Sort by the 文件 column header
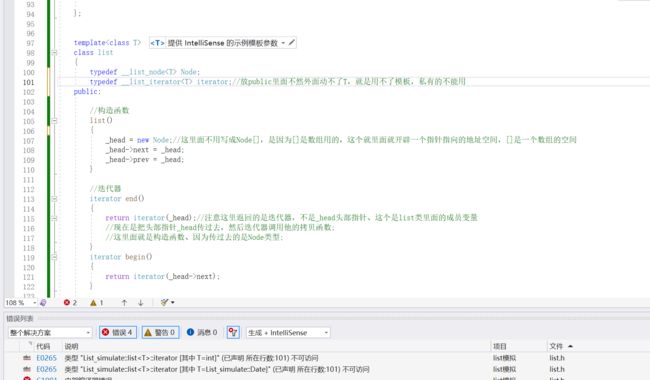Viewport: 650px width, 380px height. pos(556,346)
